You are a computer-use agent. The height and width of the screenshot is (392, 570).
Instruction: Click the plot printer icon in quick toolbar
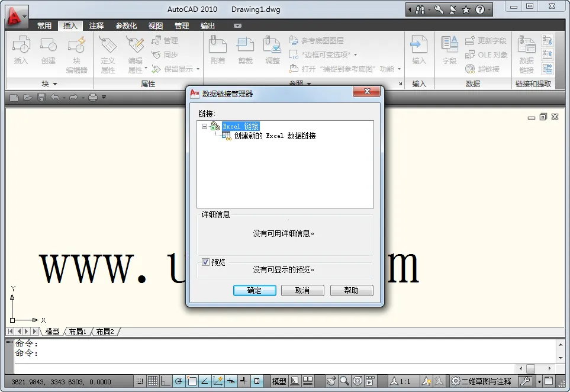[93, 97]
